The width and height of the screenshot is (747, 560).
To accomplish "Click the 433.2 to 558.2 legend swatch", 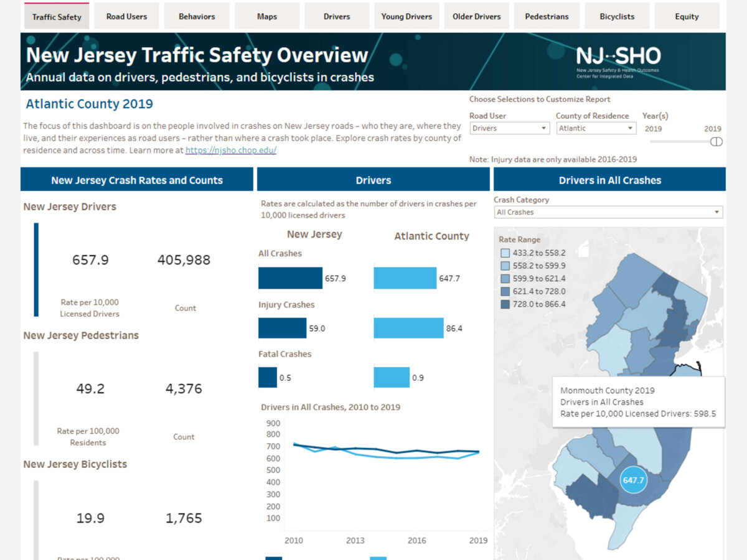I will (505, 253).
